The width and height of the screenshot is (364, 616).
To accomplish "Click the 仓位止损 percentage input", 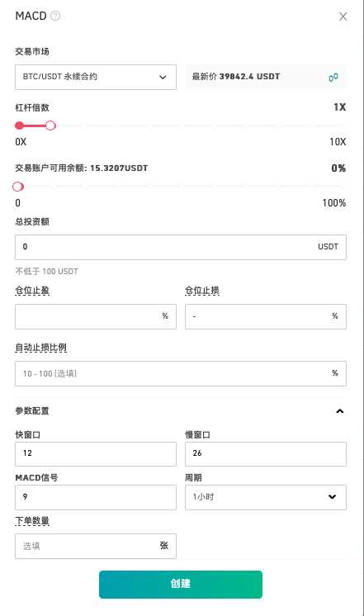I will tap(266, 316).
